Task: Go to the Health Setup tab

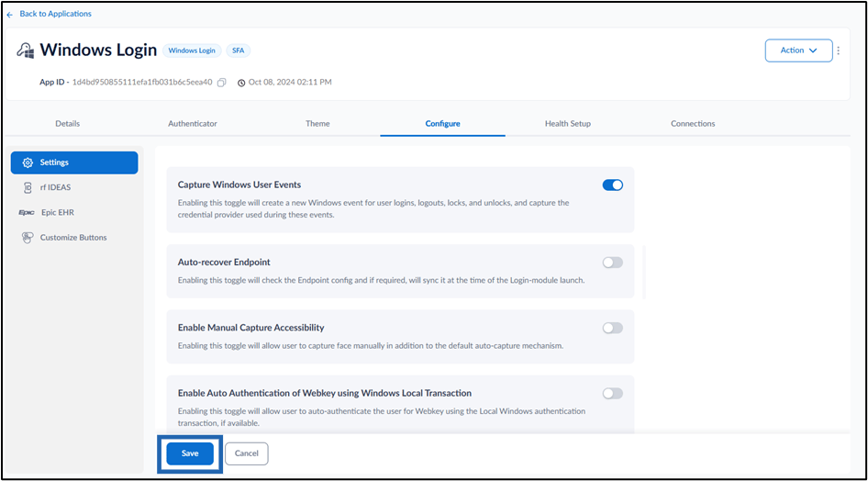Action: click(567, 123)
